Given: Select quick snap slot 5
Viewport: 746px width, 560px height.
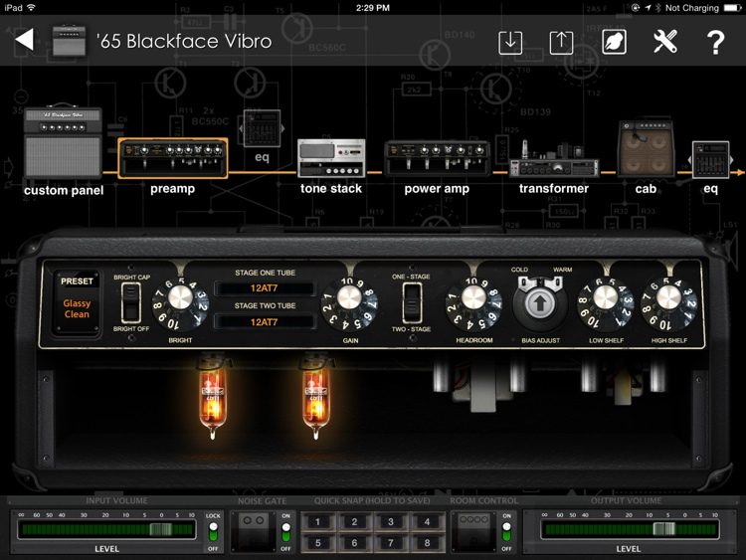Looking at the screenshot, I should pyautogui.click(x=318, y=543).
